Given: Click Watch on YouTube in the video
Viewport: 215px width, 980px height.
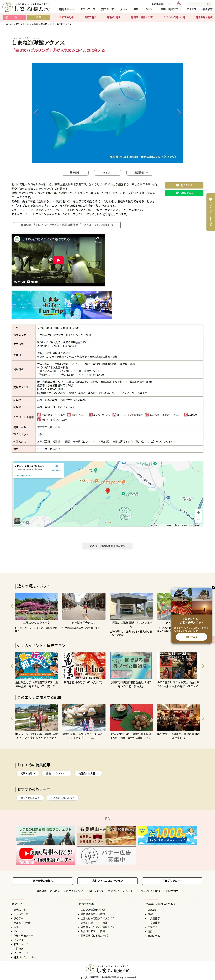Looking at the screenshot, I should [x=26, y=282].
